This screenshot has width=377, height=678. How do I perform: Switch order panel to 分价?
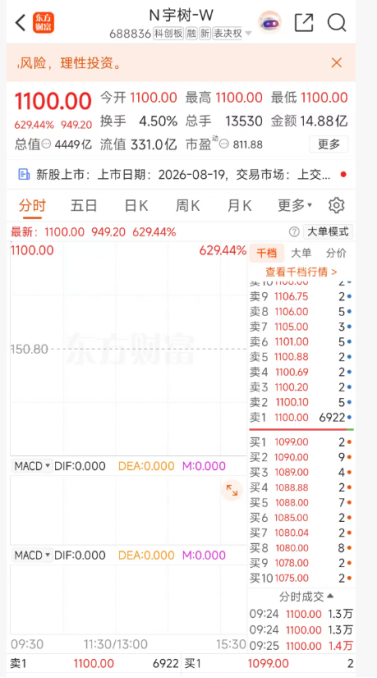coord(336,253)
